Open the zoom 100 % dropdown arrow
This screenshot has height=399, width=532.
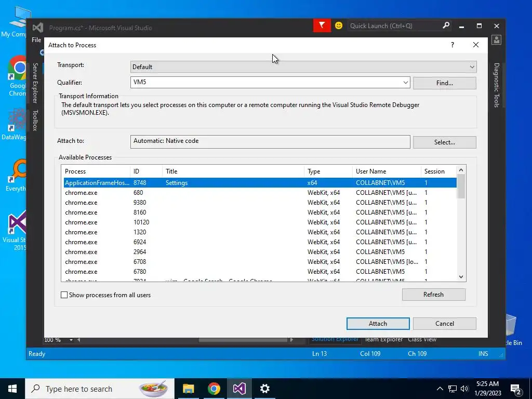click(71, 340)
